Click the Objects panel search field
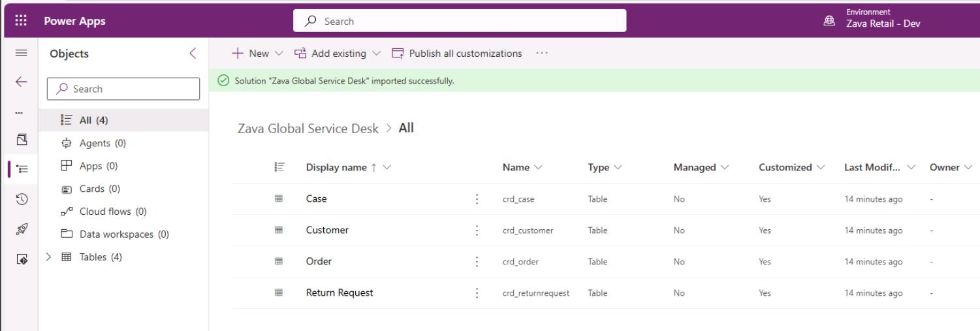Image resolution: width=980 pixels, height=331 pixels. tap(124, 89)
